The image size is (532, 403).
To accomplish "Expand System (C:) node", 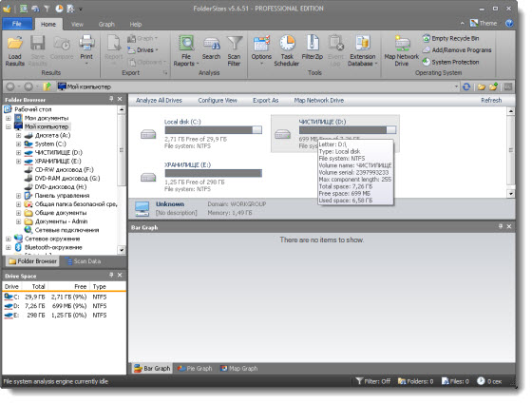I will [x=19, y=144].
